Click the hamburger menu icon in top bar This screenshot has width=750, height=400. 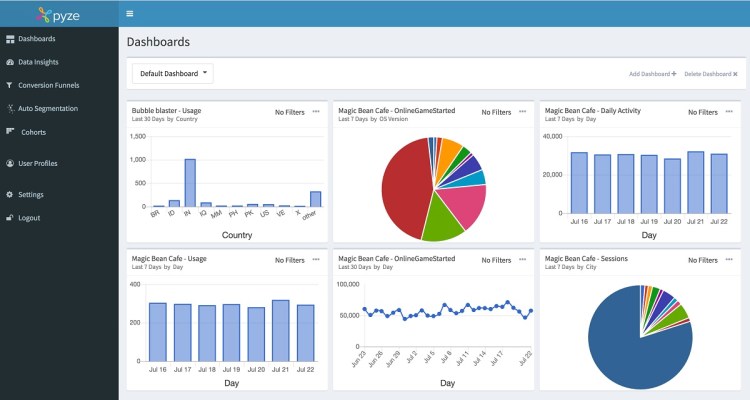click(x=130, y=14)
